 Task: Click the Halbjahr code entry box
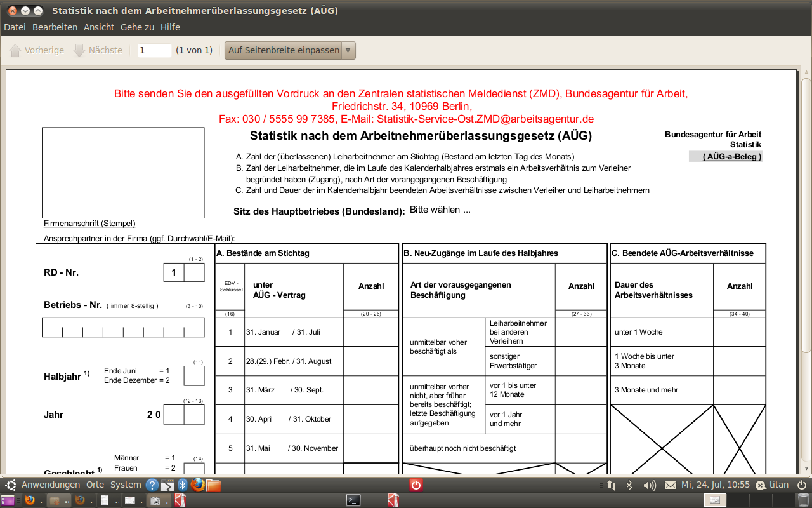(193, 376)
